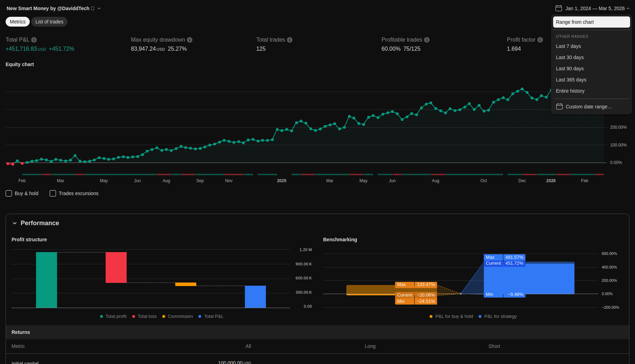Screen dimensions: 635x364
Task: Click info icon next to Profit factor
Action: pos(540,40)
